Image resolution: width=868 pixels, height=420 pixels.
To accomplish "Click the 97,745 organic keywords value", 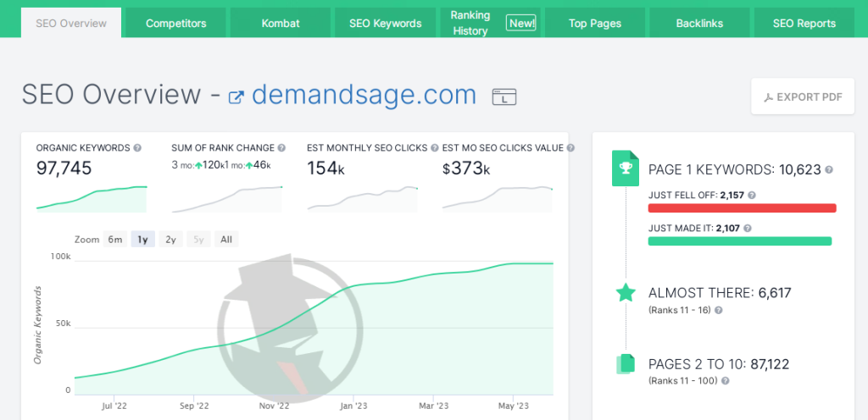I will coord(64,169).
